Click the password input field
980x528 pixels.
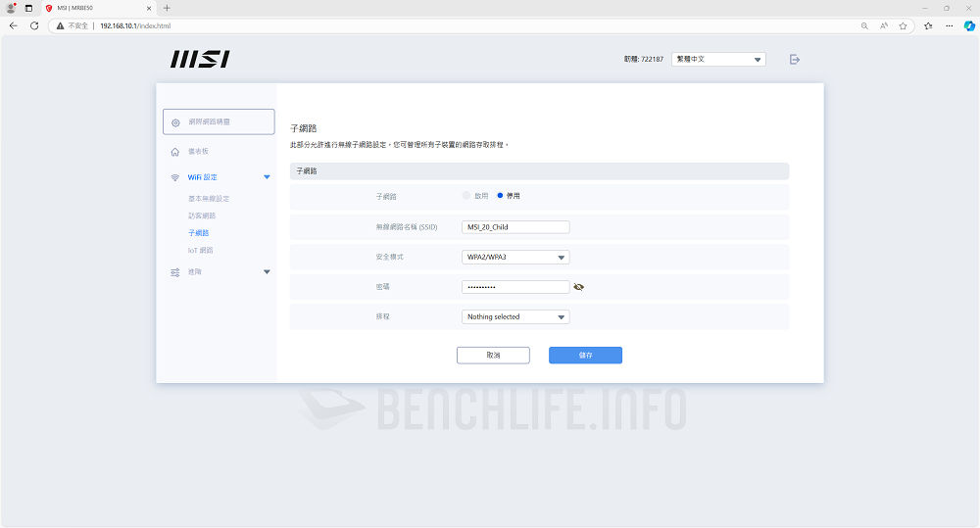click(515, 287)
